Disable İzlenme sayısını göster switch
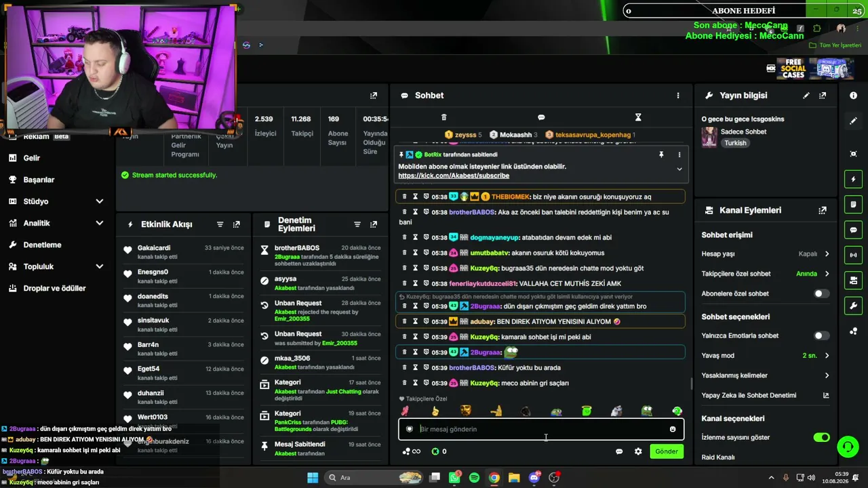 click(x=821, y=438)
